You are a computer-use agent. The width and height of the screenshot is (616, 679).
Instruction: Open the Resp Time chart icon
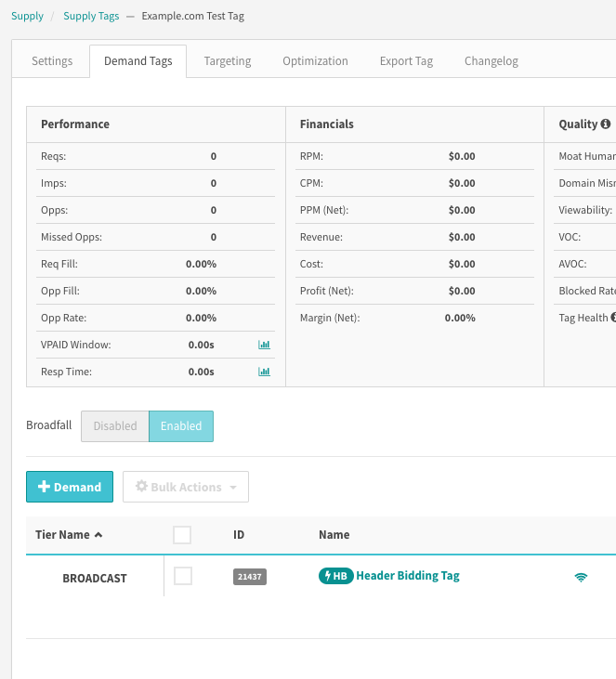click(264, 372)
